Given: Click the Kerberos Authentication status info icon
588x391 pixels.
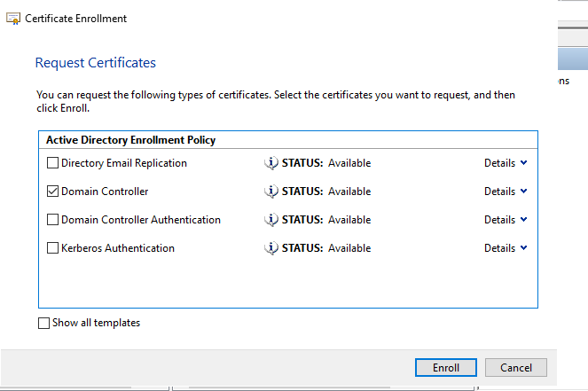Looking at the screenshot, I should pos(271,248).
